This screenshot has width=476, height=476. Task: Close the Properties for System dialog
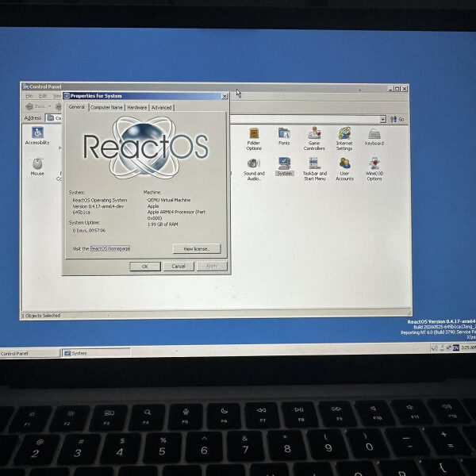coord(225,96)
